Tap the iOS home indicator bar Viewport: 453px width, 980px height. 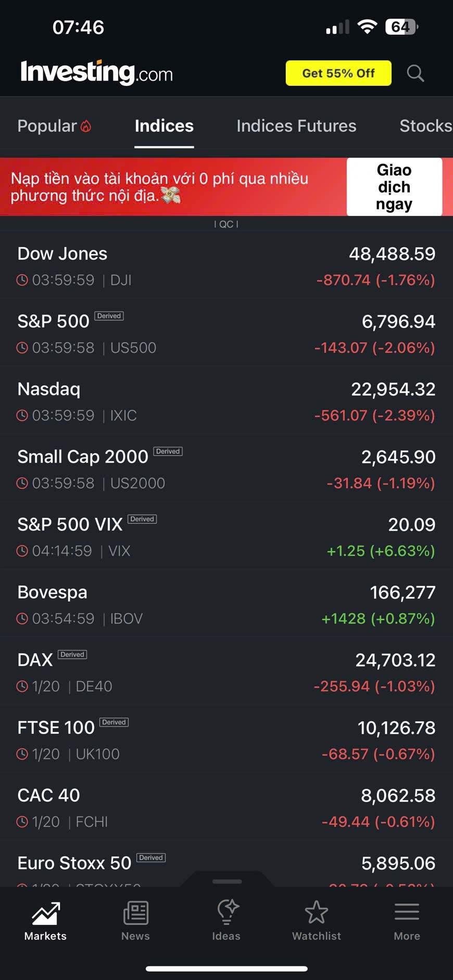point(227,969)
